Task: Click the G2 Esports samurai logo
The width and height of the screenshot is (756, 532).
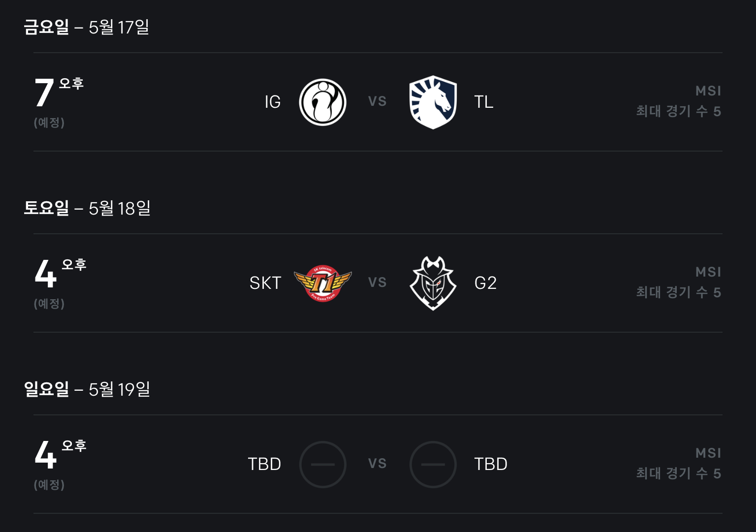Action: coord(433,283)
